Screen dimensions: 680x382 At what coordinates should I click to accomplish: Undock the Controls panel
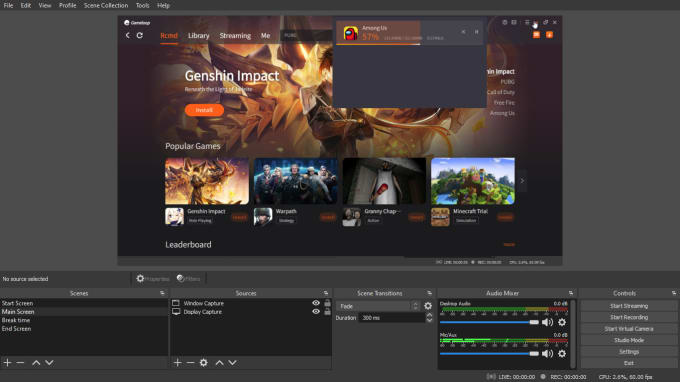point(674,293)
